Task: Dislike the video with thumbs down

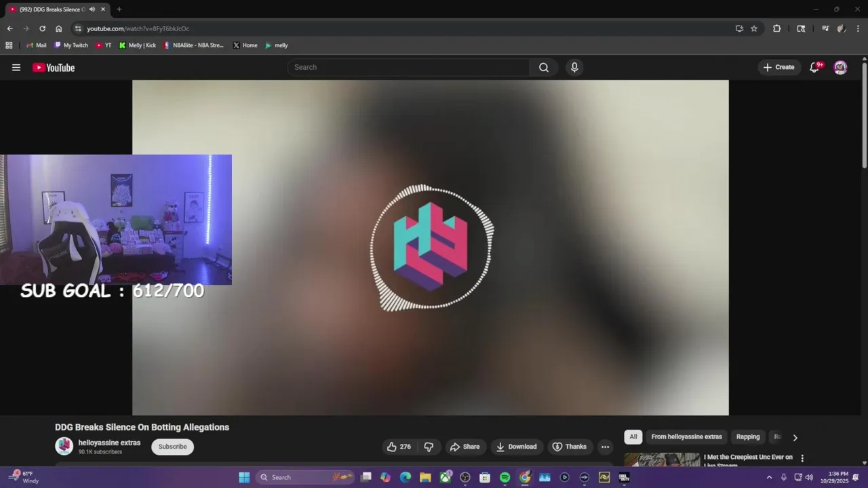Action: pos(429,447)
